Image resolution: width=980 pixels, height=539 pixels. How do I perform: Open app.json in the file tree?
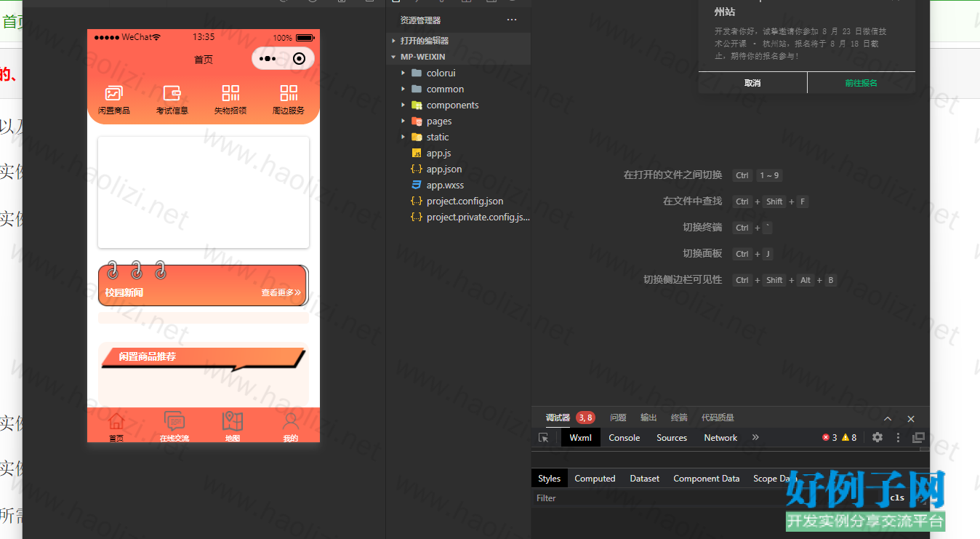coord(443,169)
